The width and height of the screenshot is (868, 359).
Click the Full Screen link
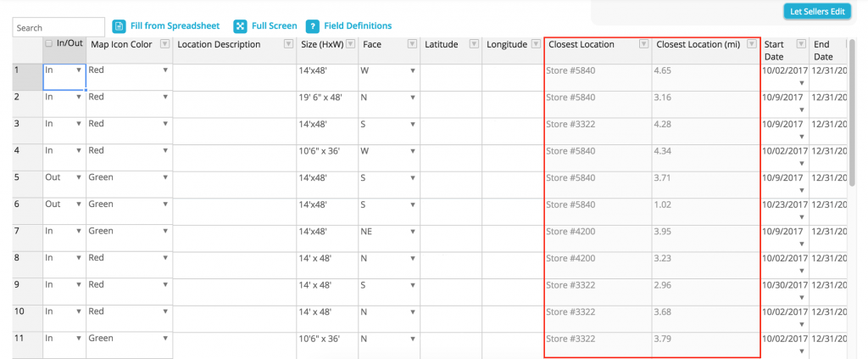274,25
